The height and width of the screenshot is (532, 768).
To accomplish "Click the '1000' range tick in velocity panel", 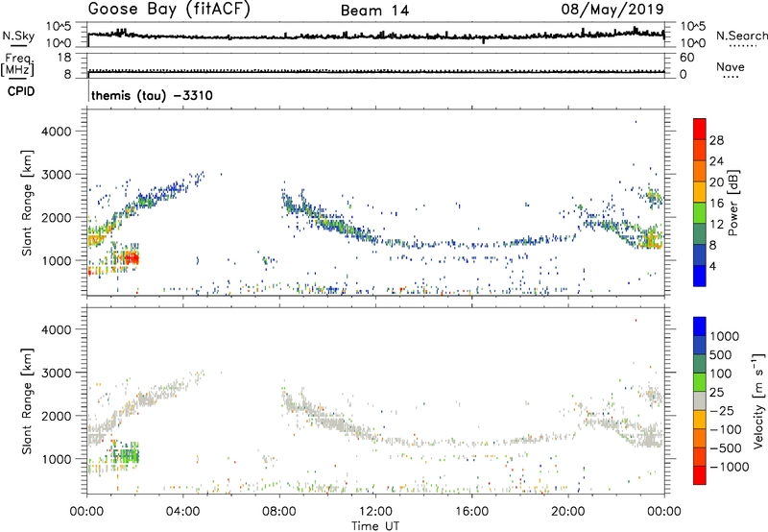I will (57, 459).
